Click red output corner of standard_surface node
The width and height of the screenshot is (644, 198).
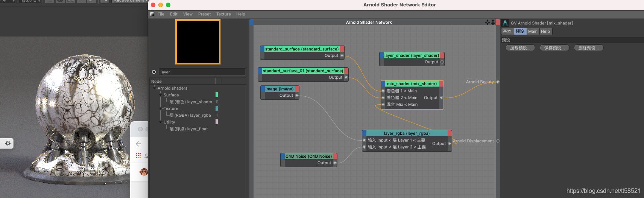342,49
